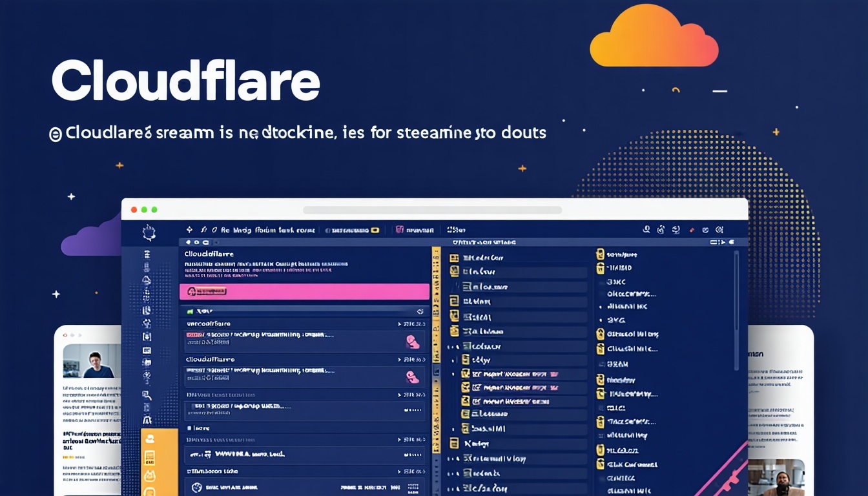Click the pink avatar icon inside the banner
The image size is (868, 496).
tap(192, 291)
